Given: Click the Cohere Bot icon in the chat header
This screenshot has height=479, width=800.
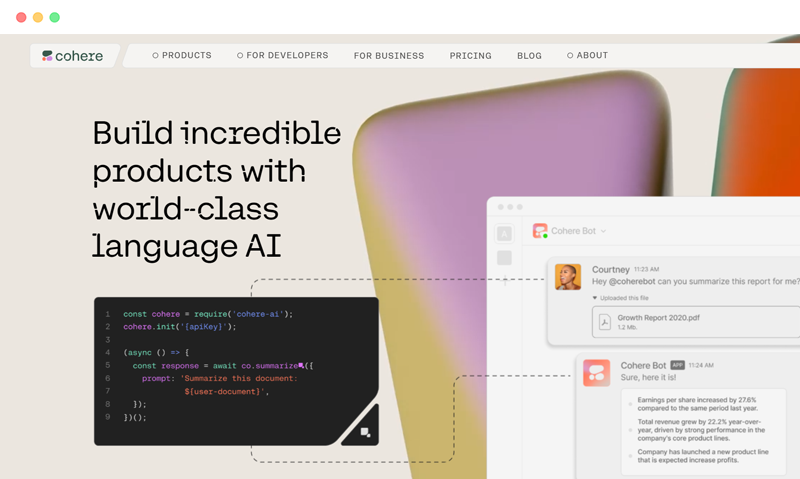Looking at the screenshot, I should click(x=540, y=231).
